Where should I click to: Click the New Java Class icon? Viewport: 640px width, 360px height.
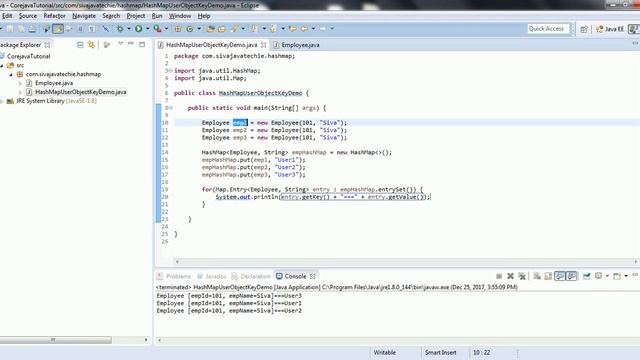click(x=190, y=29)
